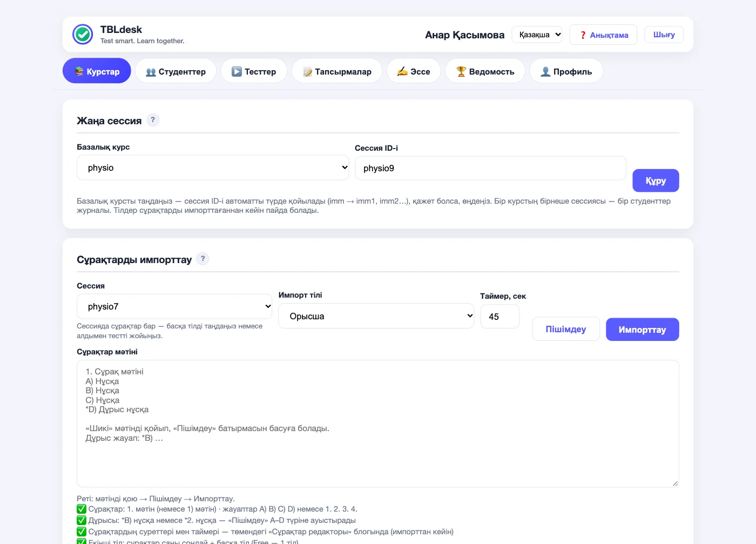Open the Тапсырмалар tab

tap(337, 71)
